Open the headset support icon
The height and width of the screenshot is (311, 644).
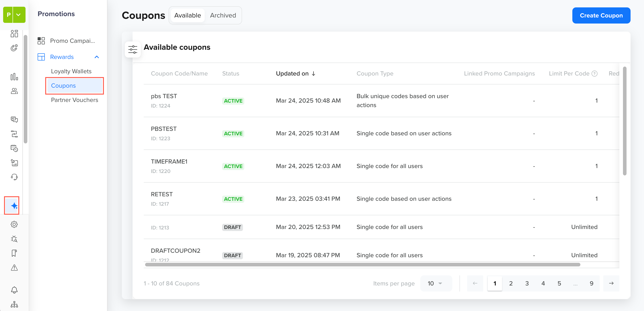[x=14, y=177]
